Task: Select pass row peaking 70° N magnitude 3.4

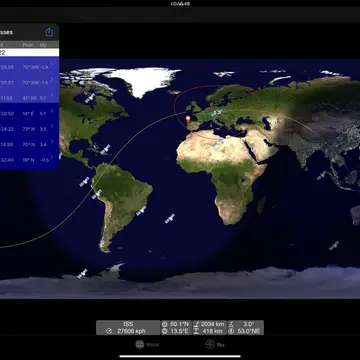Action: click(29, 142)
